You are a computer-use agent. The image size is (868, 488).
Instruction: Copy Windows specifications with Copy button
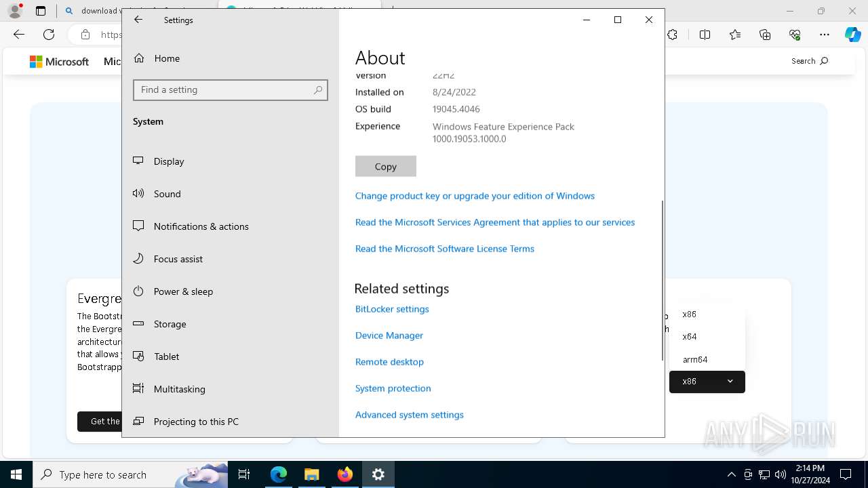[386, 166]
